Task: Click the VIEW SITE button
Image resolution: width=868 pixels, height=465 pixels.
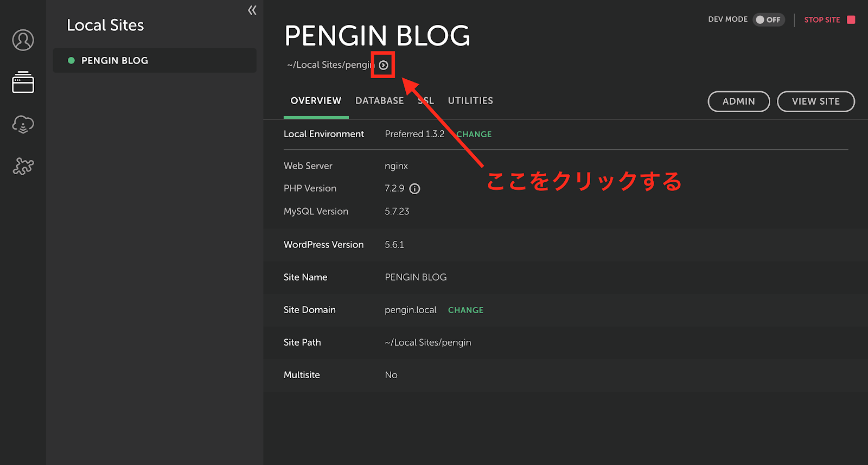Action: [x=816, y=101]
